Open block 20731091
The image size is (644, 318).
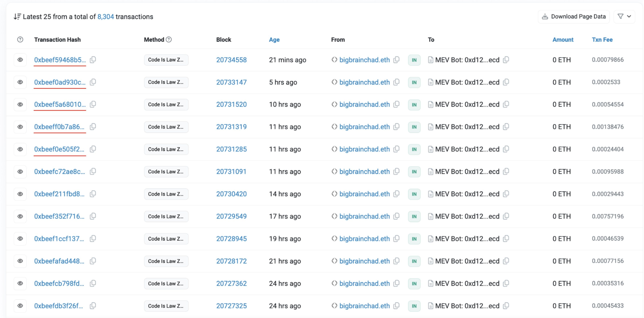tap(231, 172)
